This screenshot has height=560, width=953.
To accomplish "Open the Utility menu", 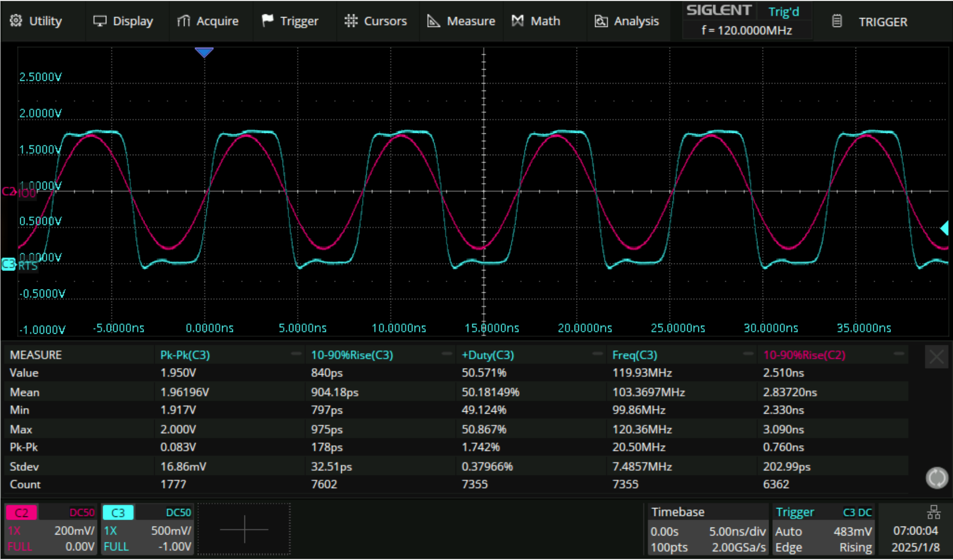I will 36,21.
